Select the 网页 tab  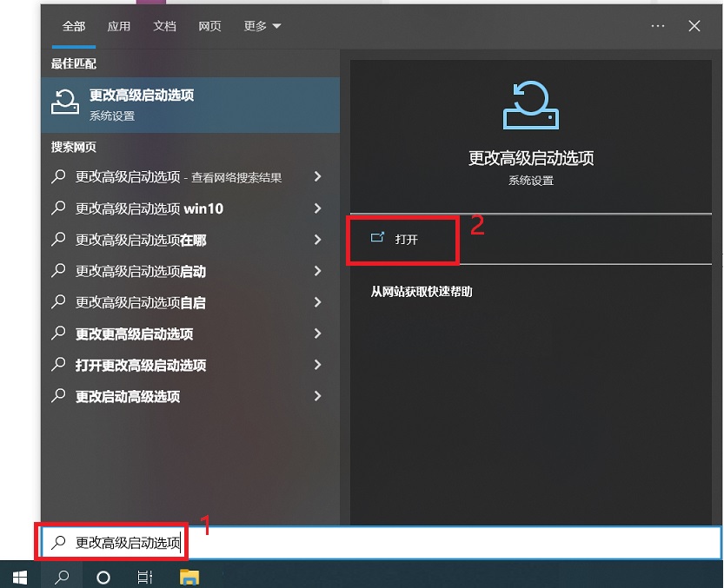209,26
